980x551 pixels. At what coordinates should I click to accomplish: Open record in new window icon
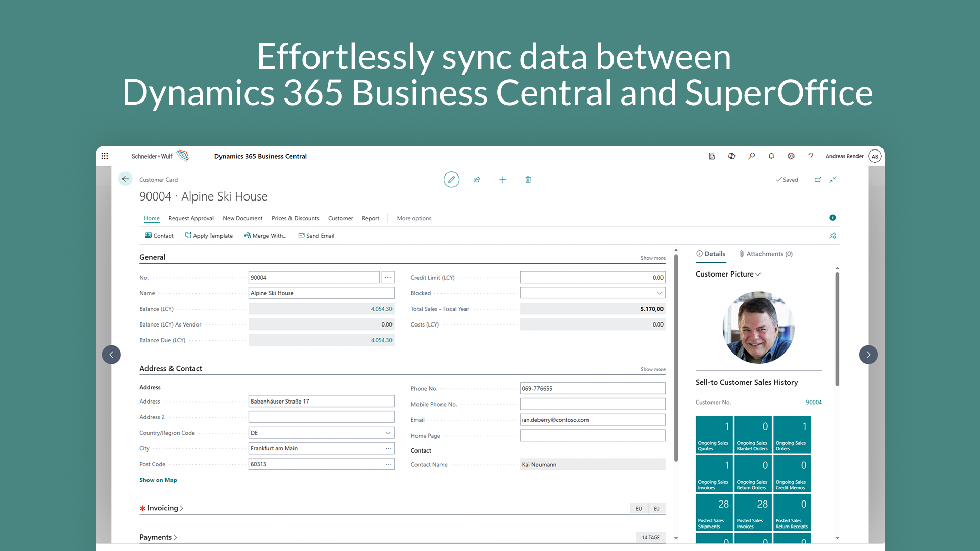818,180
